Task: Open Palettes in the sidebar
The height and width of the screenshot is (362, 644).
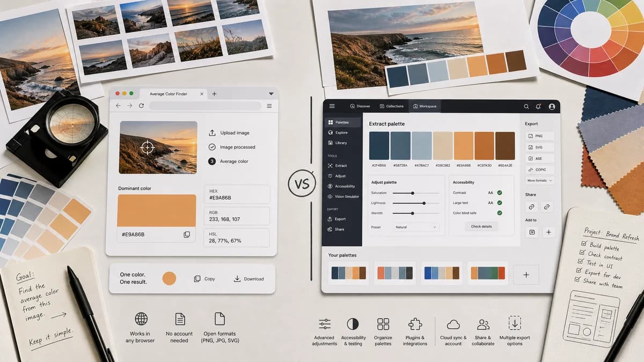Action: 342,122
